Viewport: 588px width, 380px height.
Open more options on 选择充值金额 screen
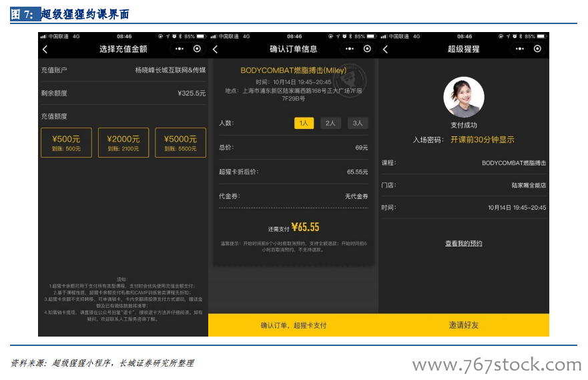(x=180, y=49)
